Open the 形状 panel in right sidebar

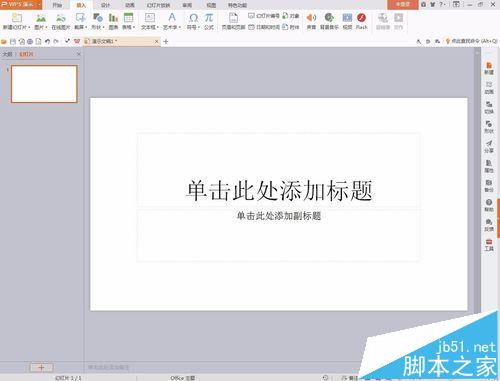coord(489,127)
